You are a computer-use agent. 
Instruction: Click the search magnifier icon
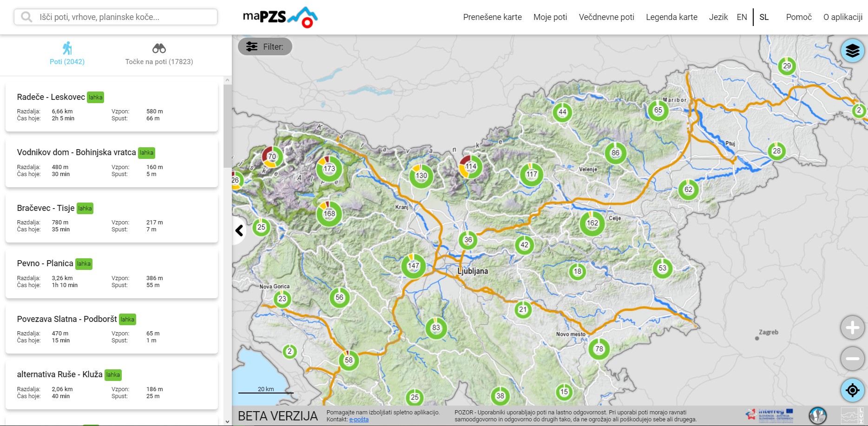(x=27, y=17)
